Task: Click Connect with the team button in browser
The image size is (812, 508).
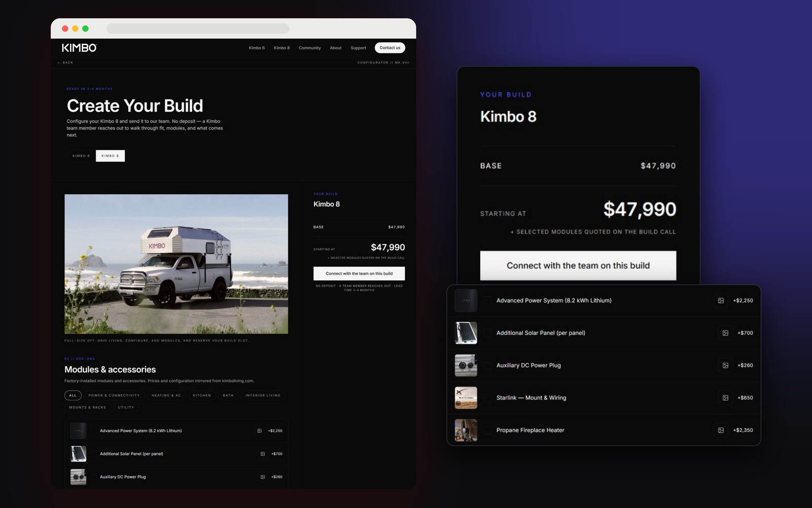Action: (x=359, y=273)
